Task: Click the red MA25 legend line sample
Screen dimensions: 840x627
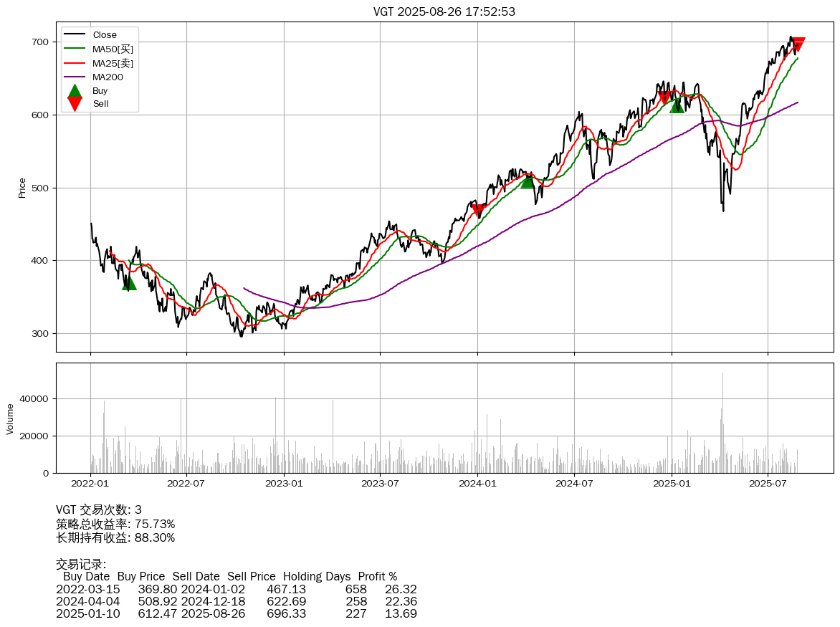Action: click(x=75, y=63)
